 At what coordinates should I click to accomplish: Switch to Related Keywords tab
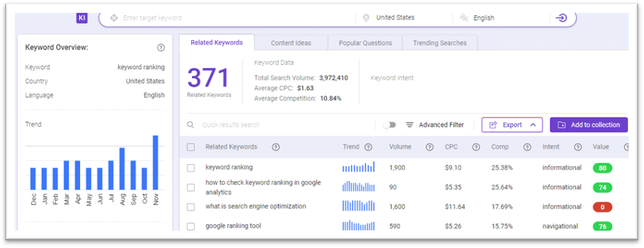coord(217,42)
